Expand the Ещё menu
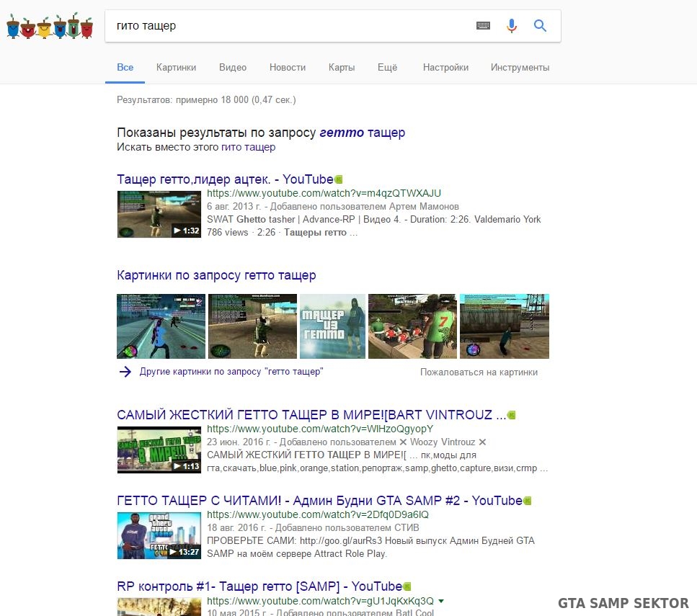Screen dimensions: 697x616 tap(387, 68)
